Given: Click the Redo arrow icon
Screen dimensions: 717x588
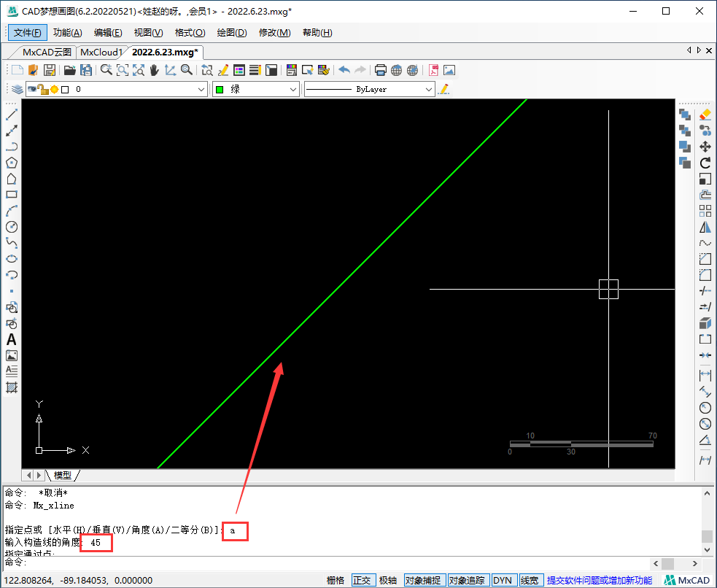Looking at the screenshot, I should 360,70.
